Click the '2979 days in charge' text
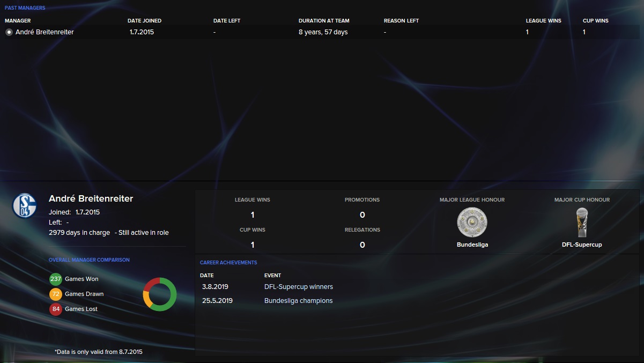644x363 pixels. pos(79,233)
